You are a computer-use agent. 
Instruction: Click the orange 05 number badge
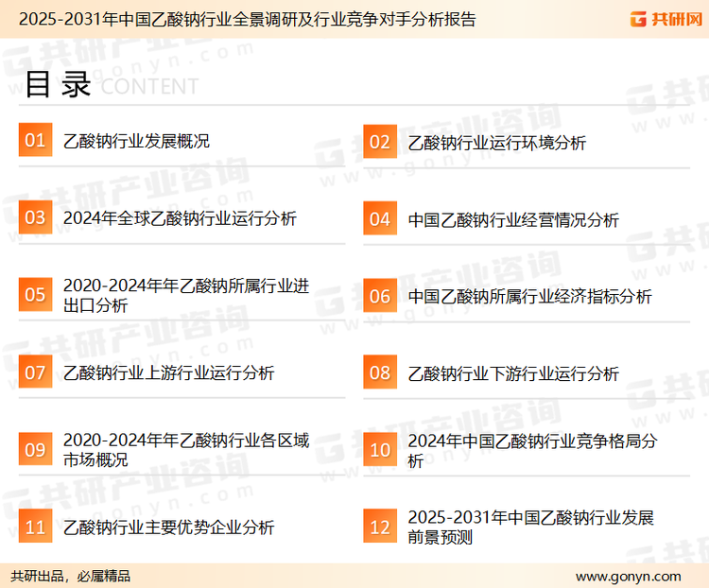coord(35,294)
